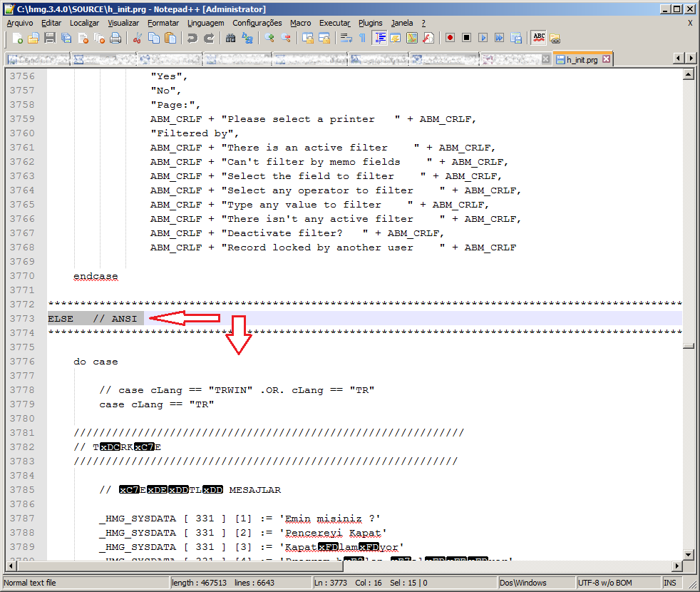The height and width of the screenshot is (592, 700).
Task: Expand the Plugins menu
Action: click(370, 23)
